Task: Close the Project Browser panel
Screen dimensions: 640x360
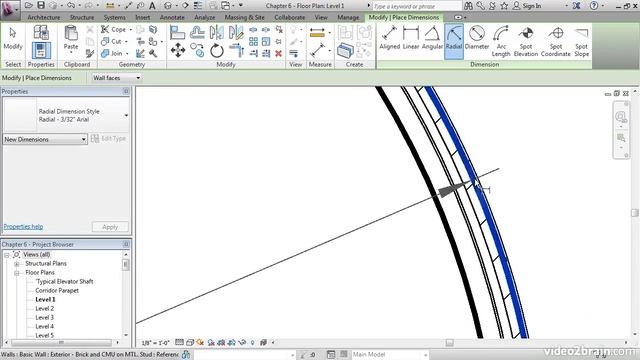Action: click(126, 244)
